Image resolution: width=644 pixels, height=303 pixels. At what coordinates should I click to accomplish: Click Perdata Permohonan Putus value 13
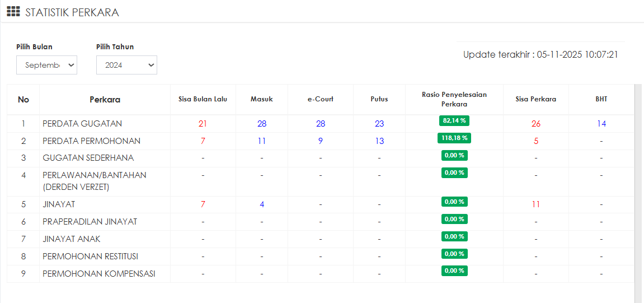click(x=379, y=141)
